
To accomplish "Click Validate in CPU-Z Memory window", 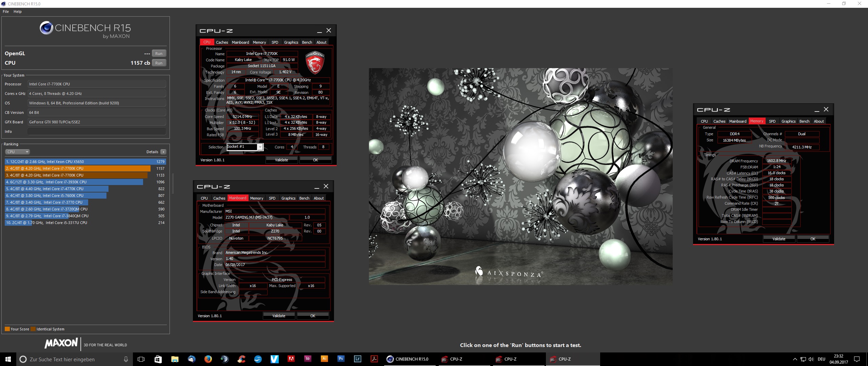I will (779, 239).
